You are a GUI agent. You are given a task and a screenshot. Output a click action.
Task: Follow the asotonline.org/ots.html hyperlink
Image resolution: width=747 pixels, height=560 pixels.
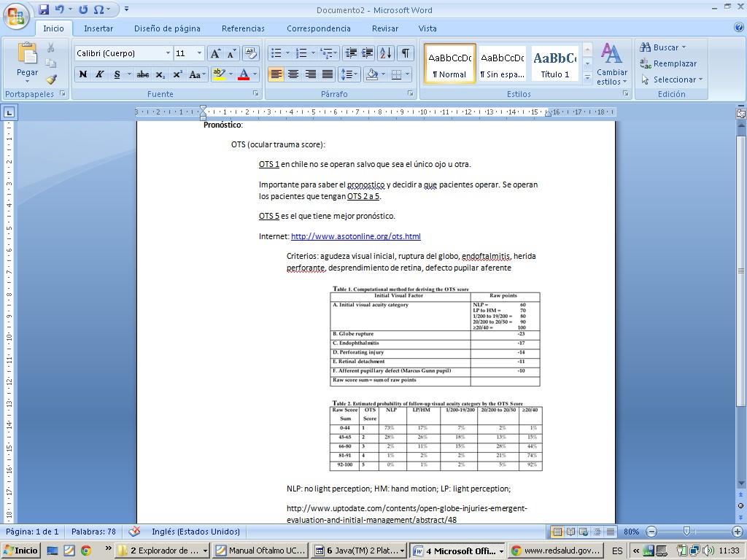(x=356, y=236)
